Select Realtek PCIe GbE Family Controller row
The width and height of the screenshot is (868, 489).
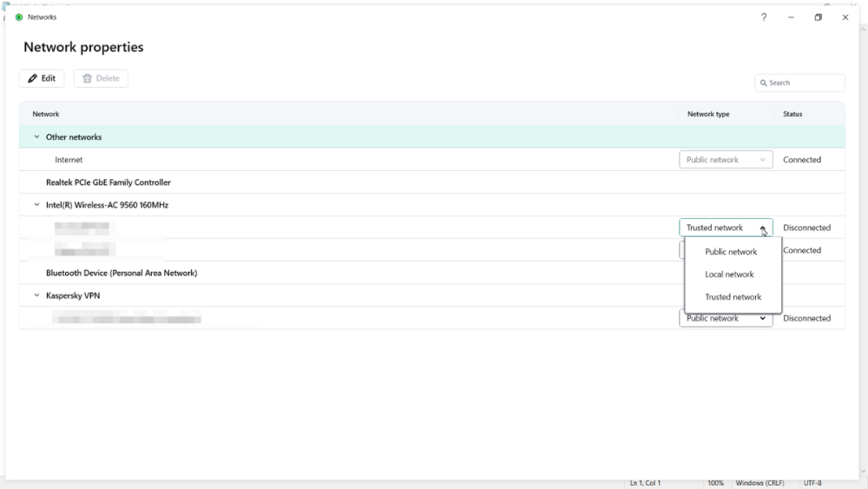click(431, 182)
